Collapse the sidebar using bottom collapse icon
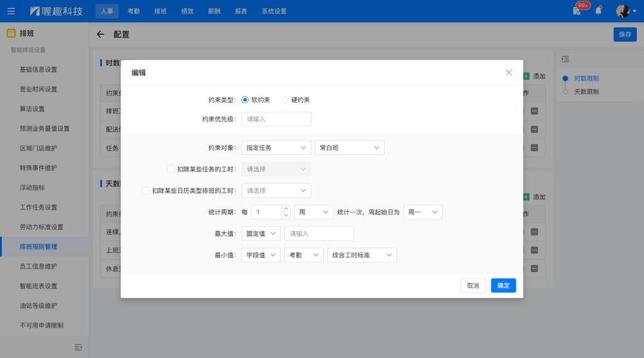Viewport: 644px width, 358px height. point(78,347)
